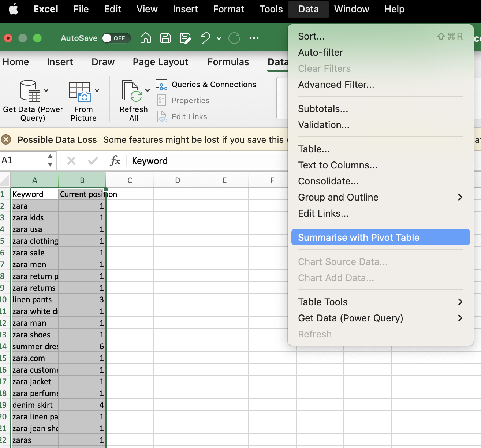The width and height of the screenshot is (481, 448).
Task: Open the File menu
Action: 81,9
